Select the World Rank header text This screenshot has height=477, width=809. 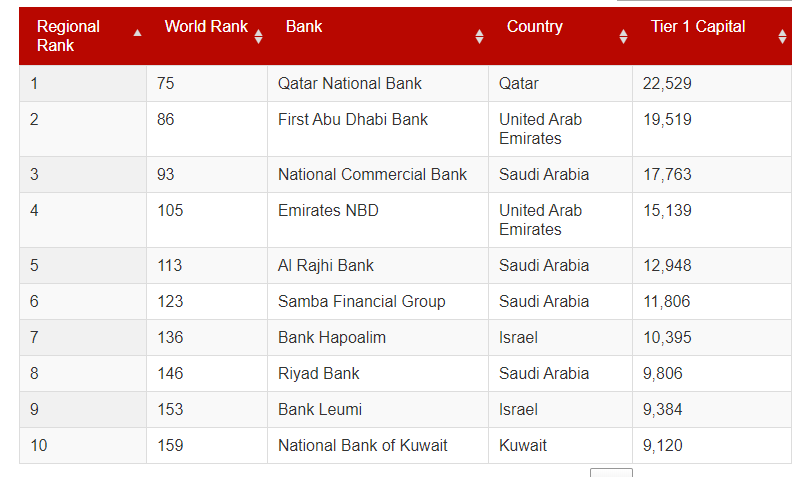click(x=206, y=26)
